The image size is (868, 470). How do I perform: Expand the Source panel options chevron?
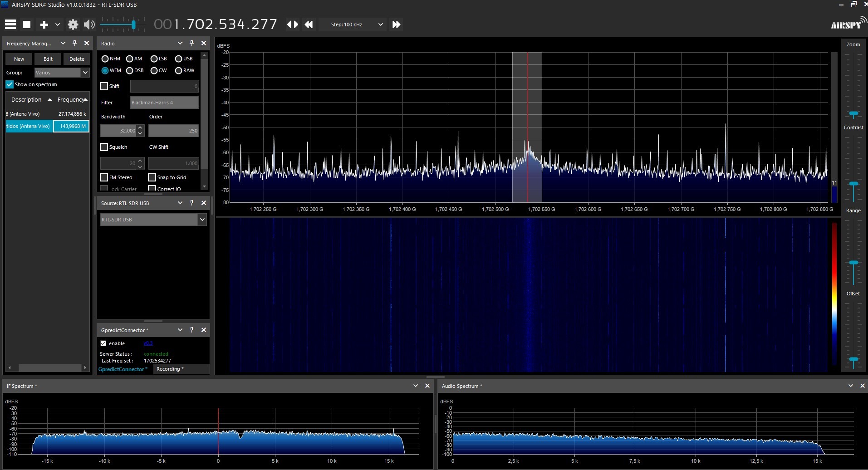click(x=180, y=203)
